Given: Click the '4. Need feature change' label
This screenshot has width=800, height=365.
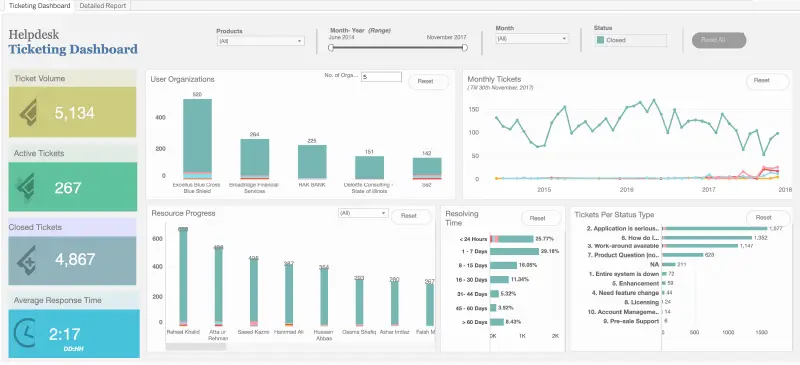Looking at the screenshot, I should point(626,293).
